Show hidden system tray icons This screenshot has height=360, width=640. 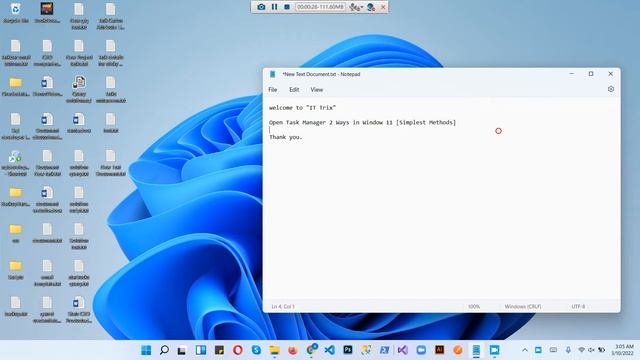[525, 350]
